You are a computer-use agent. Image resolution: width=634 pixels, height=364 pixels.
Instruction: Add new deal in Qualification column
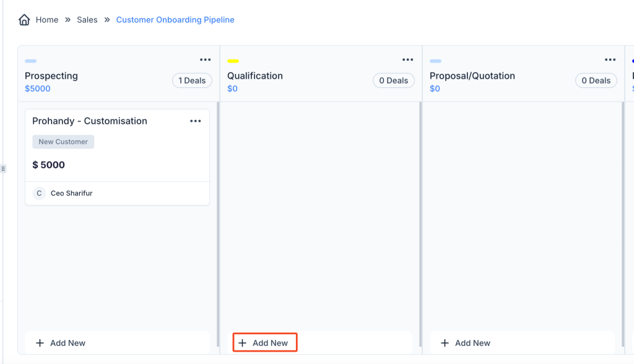(x=264, y=343)
